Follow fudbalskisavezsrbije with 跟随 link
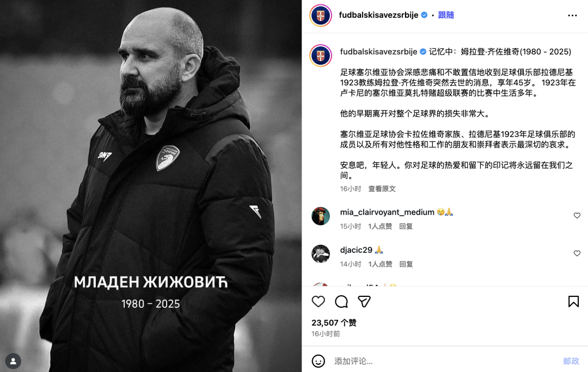588x372 pixels. pyautogui.click(x=446, y=15)
